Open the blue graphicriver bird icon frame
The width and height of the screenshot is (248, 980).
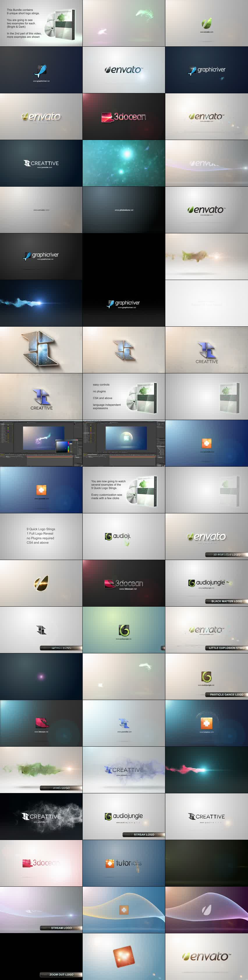(x=41, y=70)
